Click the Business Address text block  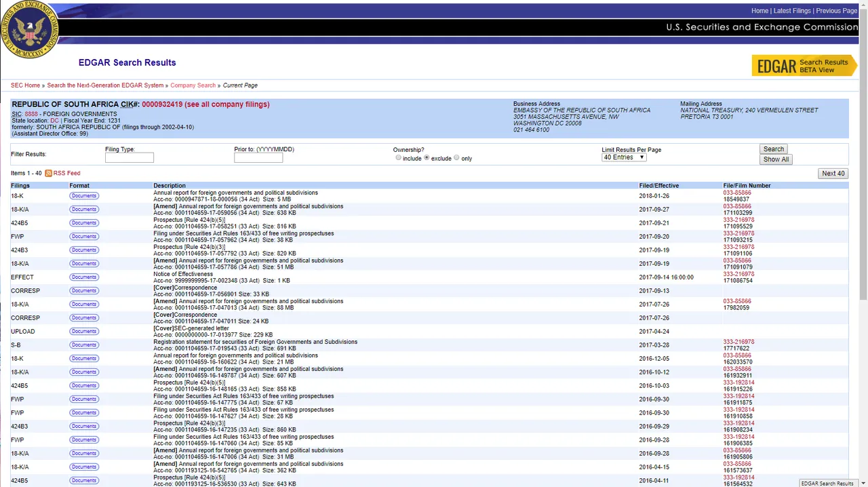coord(581,117)
